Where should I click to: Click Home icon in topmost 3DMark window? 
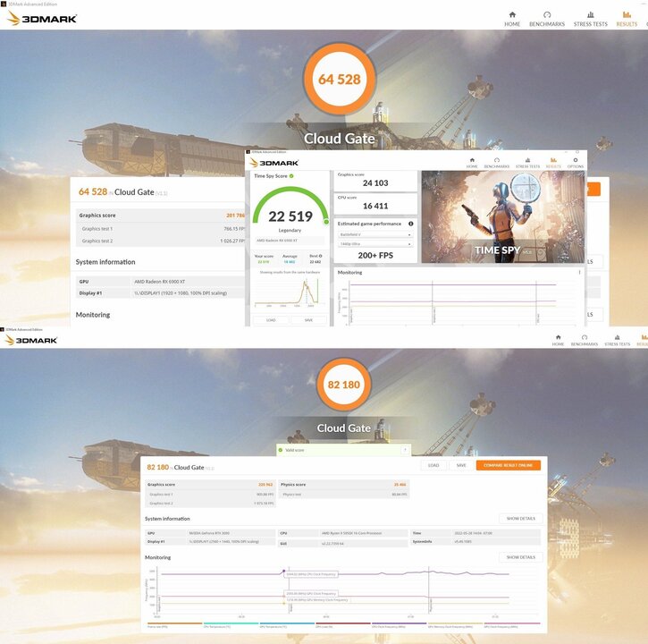512,17
